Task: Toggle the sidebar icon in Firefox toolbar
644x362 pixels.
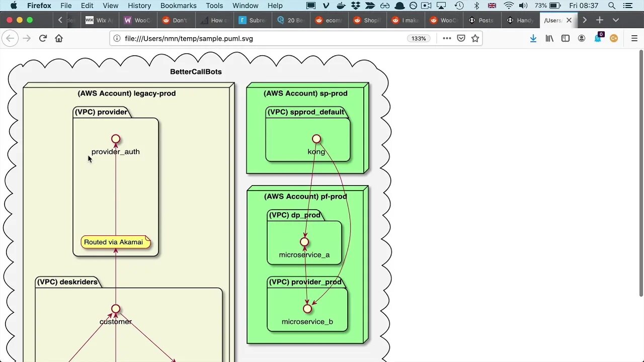Action: (x=566, y=38)
